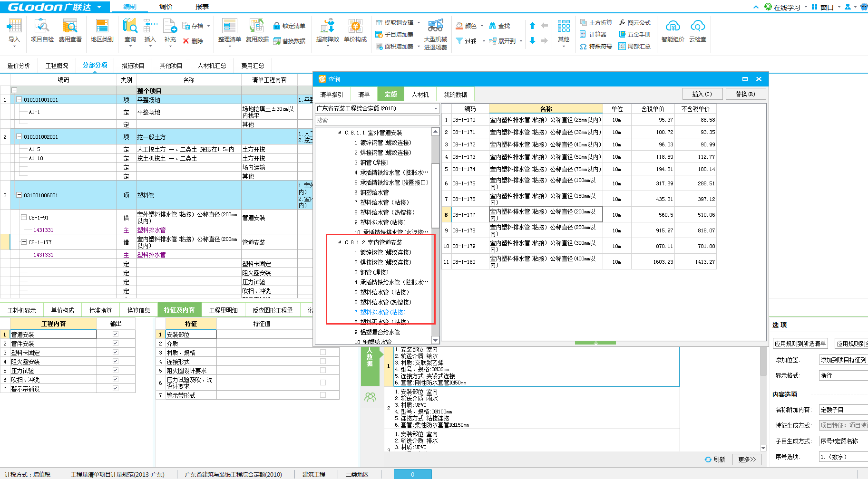
Task: Toggle output checkbox for 阻火圈安装
Action: pos(115,361)
